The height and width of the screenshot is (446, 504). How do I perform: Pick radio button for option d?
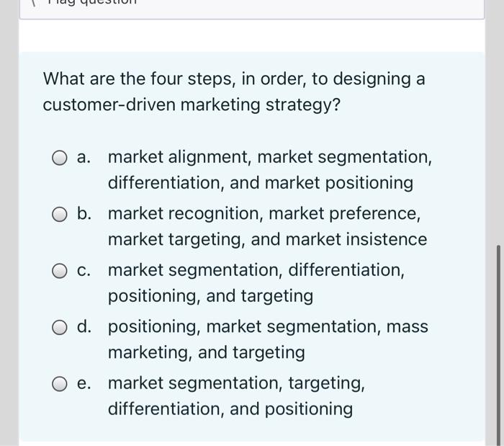pos(60,327)
